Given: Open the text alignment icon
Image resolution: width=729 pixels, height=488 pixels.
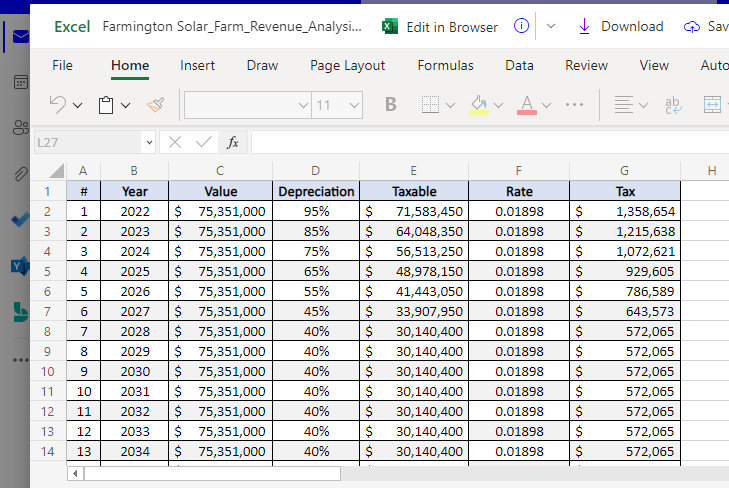Looking at the screenshot, I should 623,105.
